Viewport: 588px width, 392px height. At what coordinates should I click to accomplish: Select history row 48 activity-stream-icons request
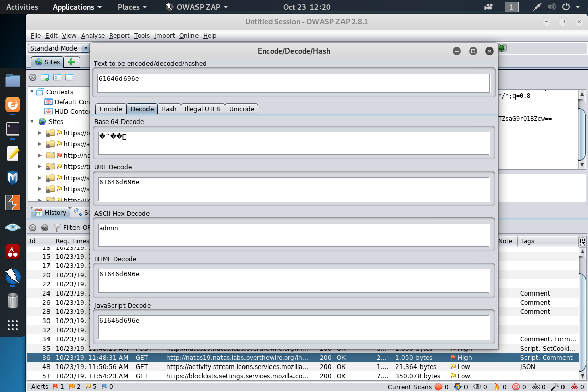302,367
